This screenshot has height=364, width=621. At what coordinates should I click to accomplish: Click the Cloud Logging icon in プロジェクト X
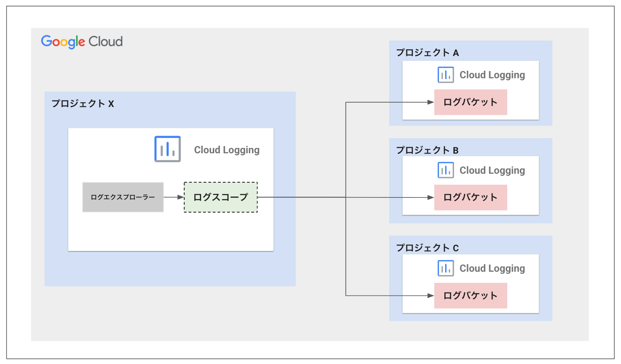(167, 149)
